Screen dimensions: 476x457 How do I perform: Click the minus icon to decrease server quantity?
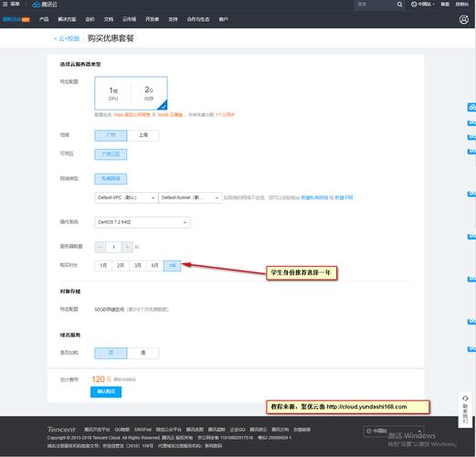100,247
